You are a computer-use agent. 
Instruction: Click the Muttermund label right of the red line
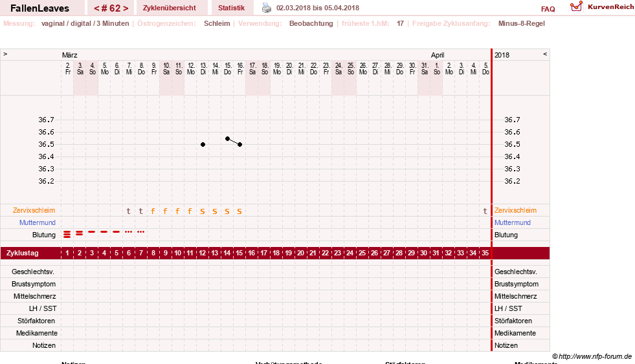[512, 222]
